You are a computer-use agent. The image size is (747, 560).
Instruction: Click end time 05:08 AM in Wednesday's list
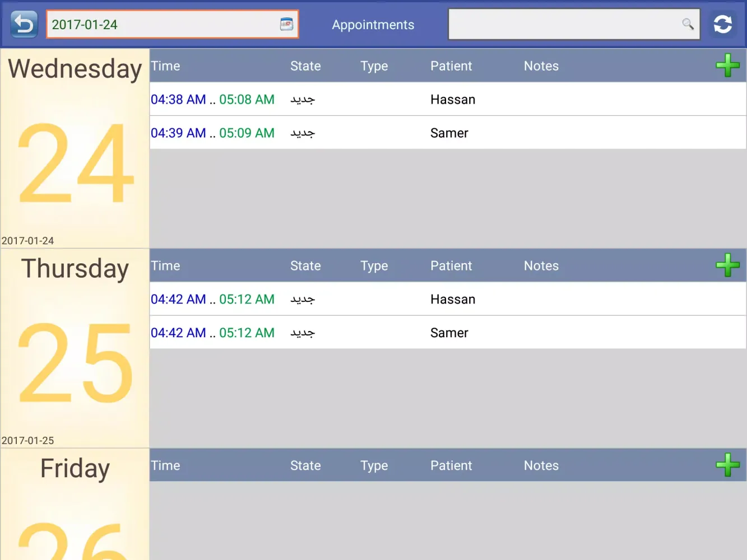pyautogui.click(x=247, y=100)
